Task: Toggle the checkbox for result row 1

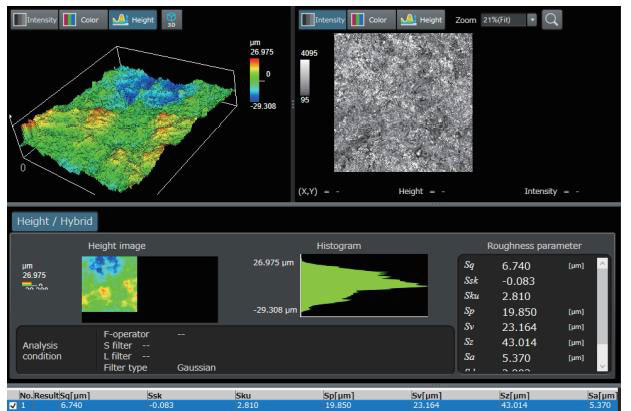Action: click(11, 405)
